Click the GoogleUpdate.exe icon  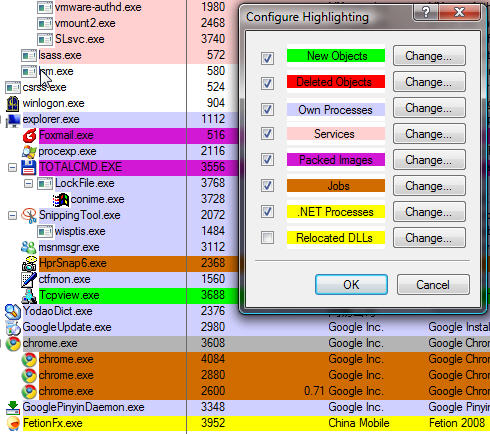(x=13, y=328)
